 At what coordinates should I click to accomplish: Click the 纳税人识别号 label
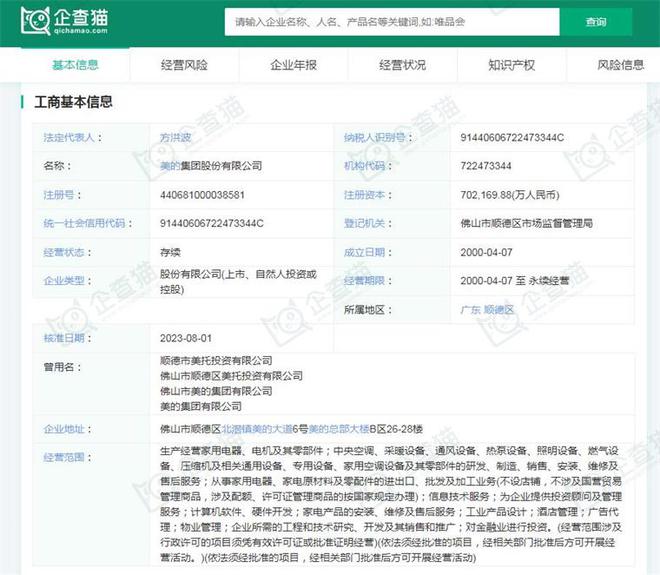(375, 138)
